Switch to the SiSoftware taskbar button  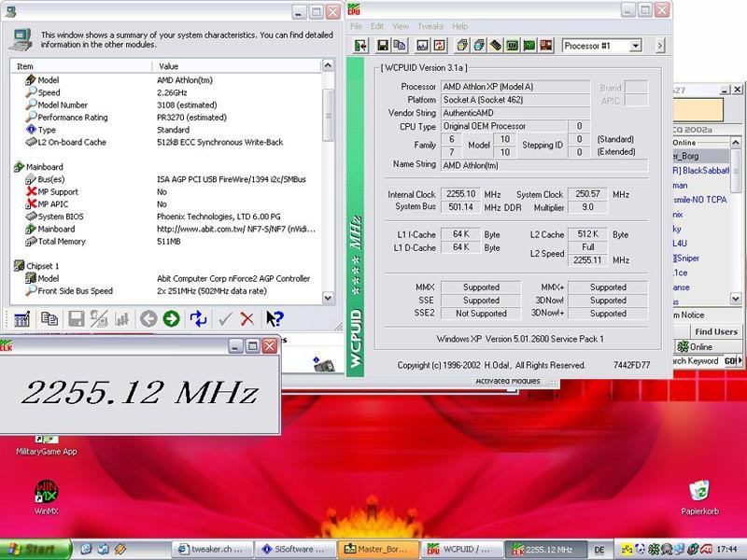coord(295,549)
